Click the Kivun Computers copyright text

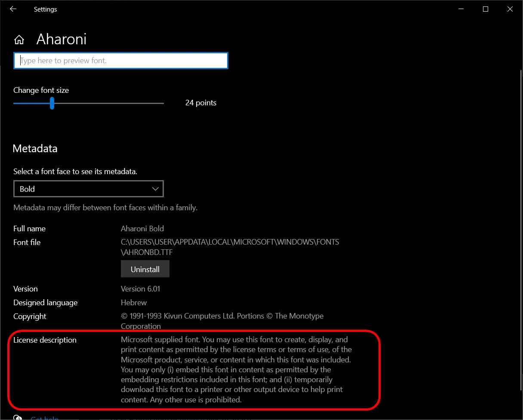point(222,321)
